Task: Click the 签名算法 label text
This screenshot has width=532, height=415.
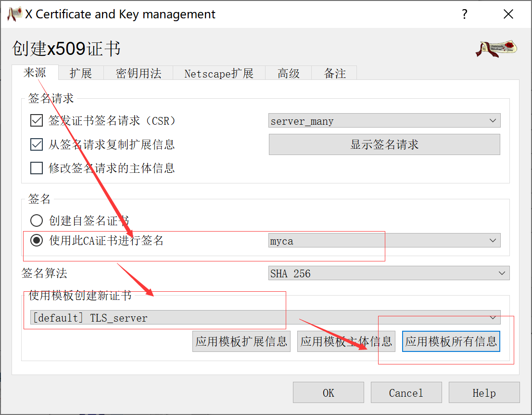Action: pos(44,273)
